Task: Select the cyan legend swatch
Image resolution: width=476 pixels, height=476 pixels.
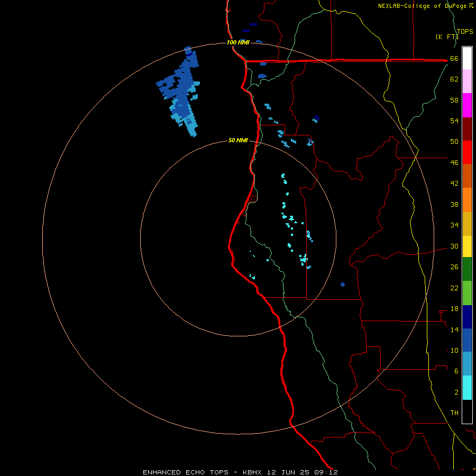Action: click(x=467, y=388)
